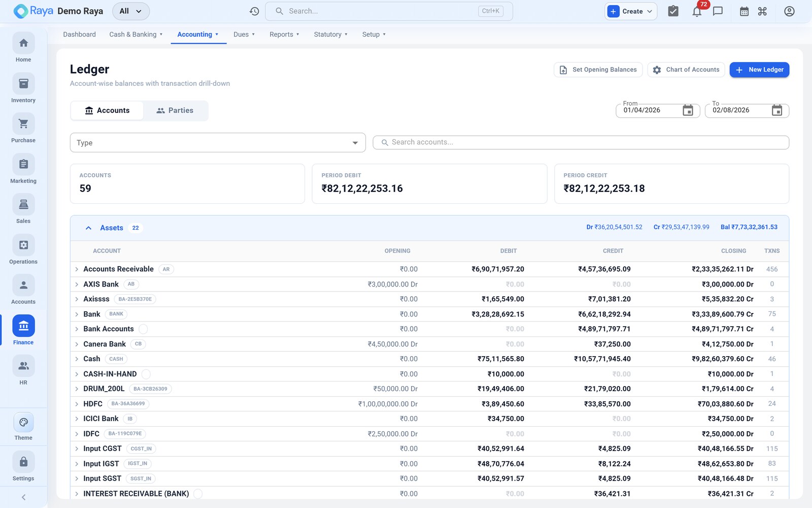
Task: Open the Operations module icon
Action: coord(23,245)
